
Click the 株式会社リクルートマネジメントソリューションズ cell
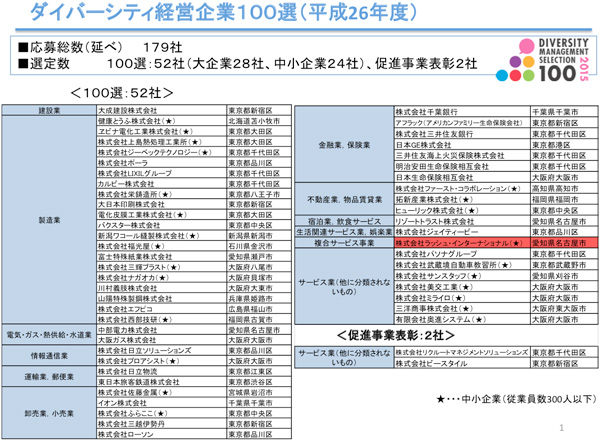coord(462,352)
